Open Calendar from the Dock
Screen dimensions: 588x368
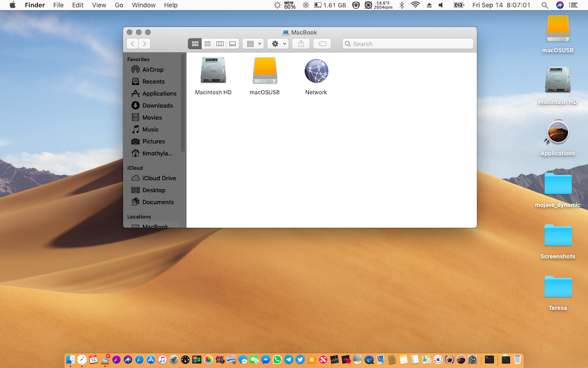point(93,360)
